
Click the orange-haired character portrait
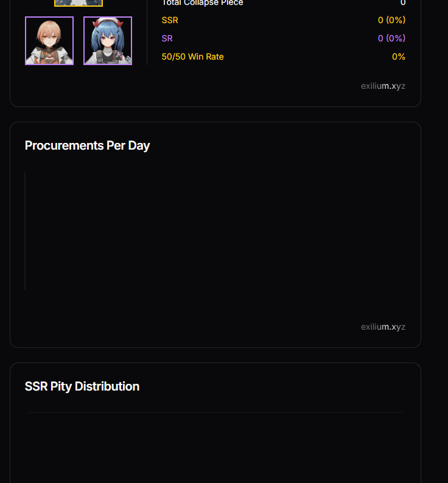coord(49,41)
